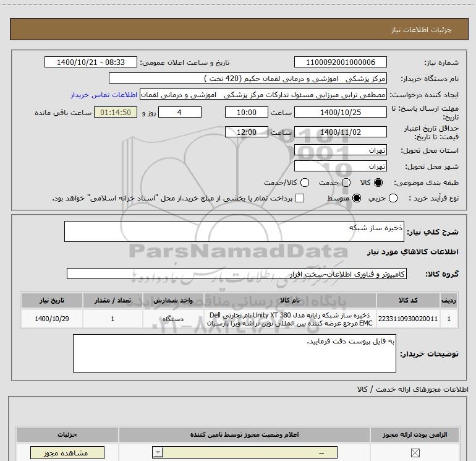This screenshot has width=476, height=461.
Task: Click the deadline time field 10:00
Action: coord(247,112)
